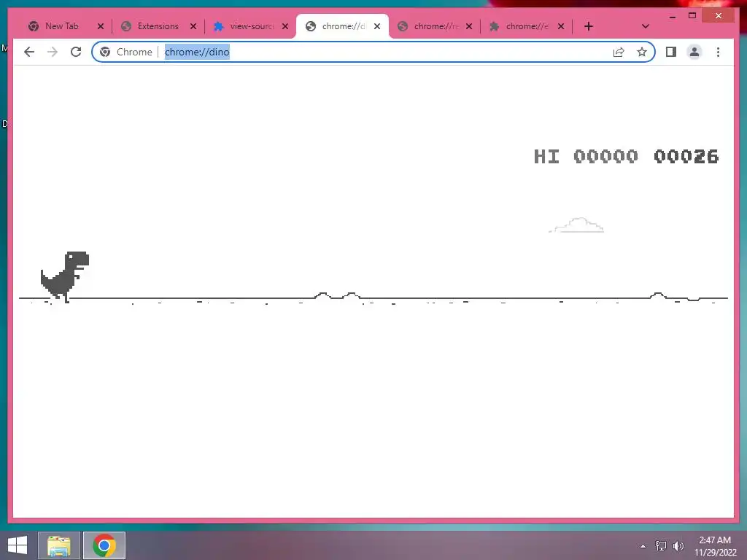The width and height of the screenshot is (747, 560).
Task: Click the Chrome site info icon
Action: [x=105, y=52]
